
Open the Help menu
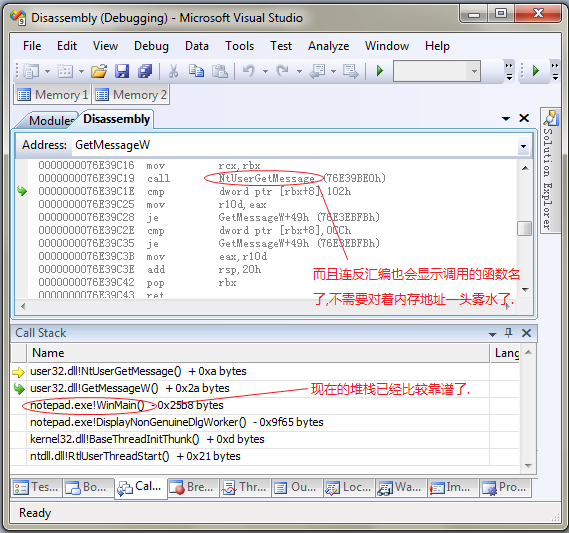[x=437, y=46]
